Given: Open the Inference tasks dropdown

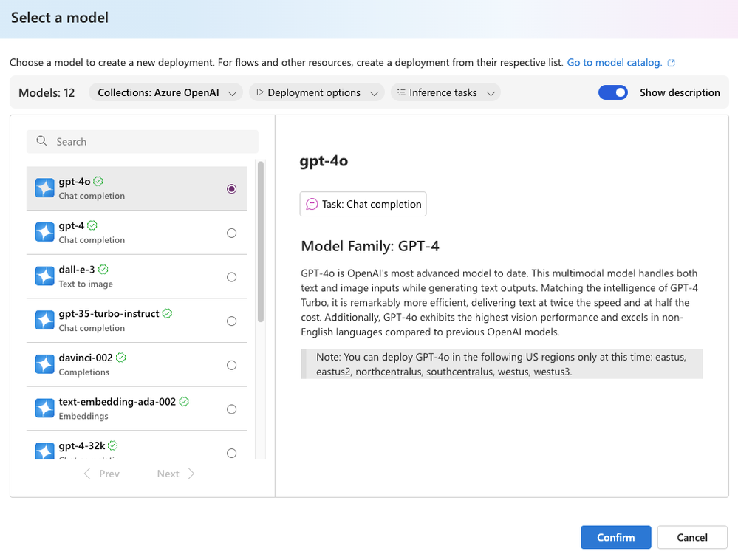Looking at the screenshot, I should (445, 92).
